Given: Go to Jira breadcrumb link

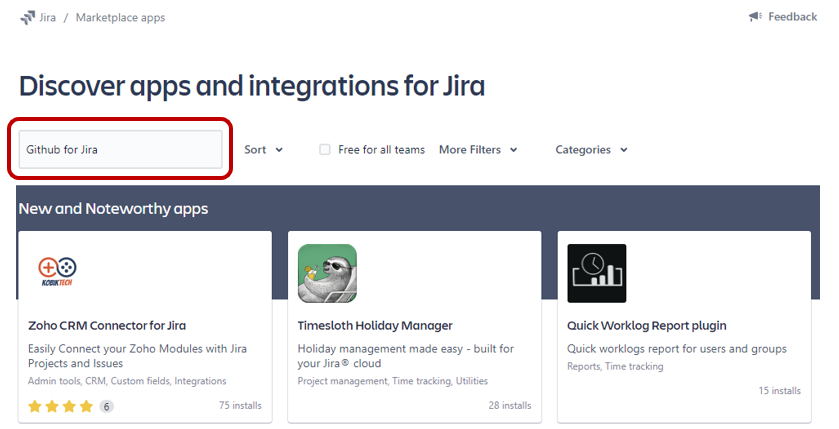Looking at the screenshot, I should 48,18.
